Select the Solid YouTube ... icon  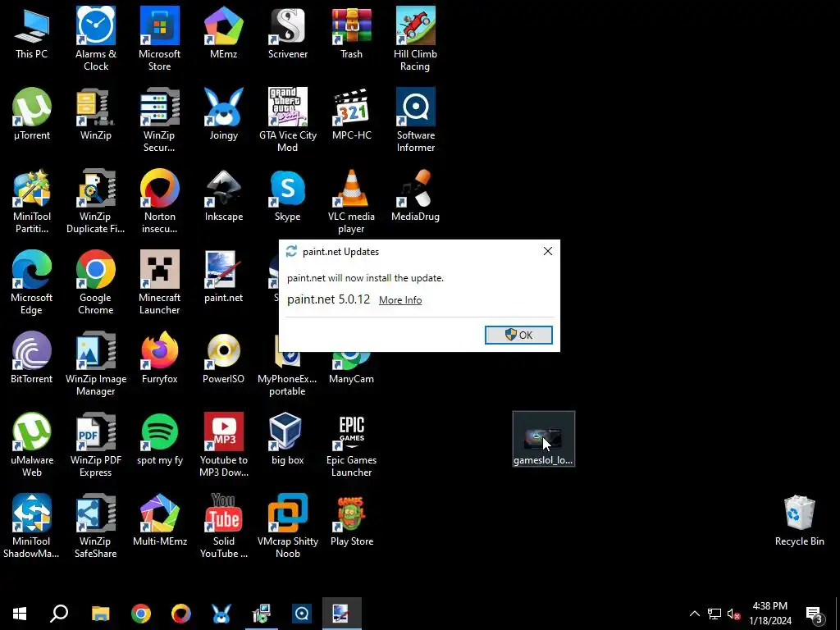tap(224, 526)
